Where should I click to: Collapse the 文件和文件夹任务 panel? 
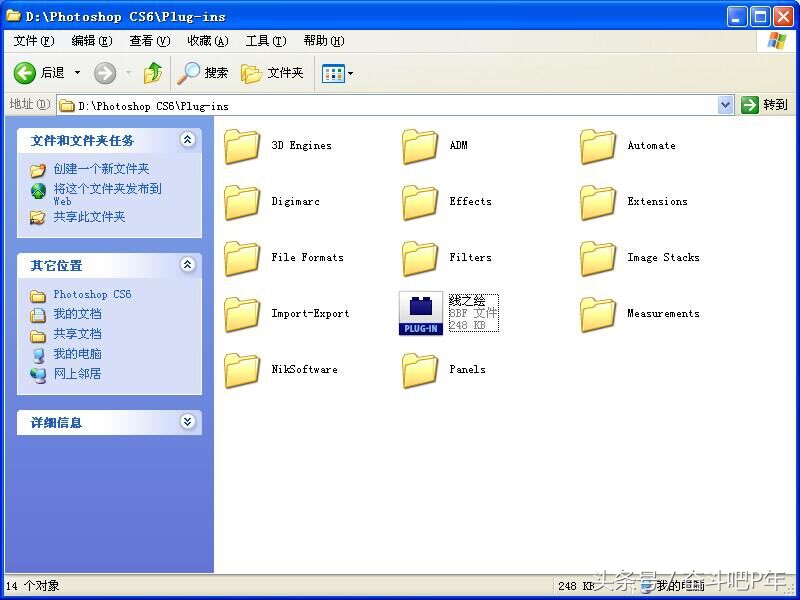[187, 140]
